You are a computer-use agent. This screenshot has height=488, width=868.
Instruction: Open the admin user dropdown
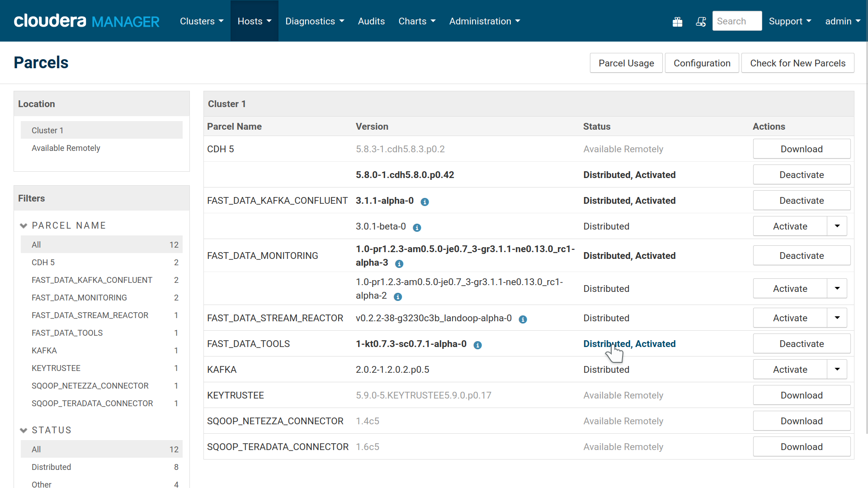(x=843, y=21)
